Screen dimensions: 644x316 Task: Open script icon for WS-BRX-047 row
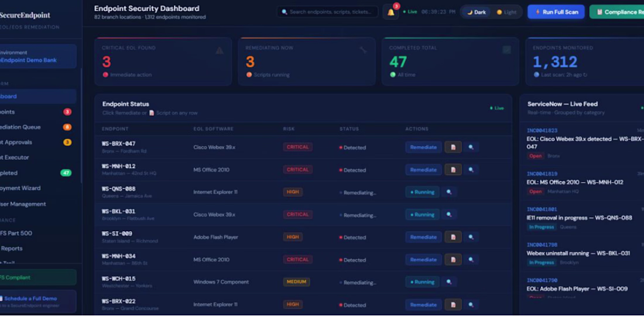click(x=453, y=147)
